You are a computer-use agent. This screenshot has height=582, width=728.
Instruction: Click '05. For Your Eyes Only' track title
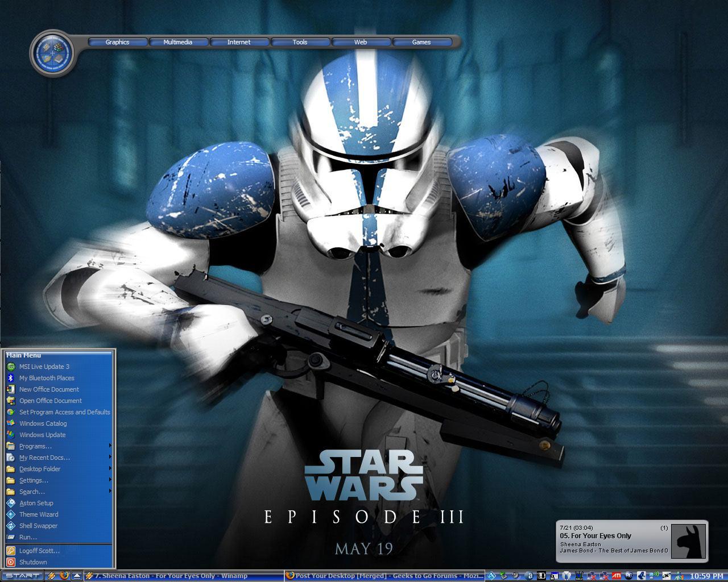coord(595,535)
